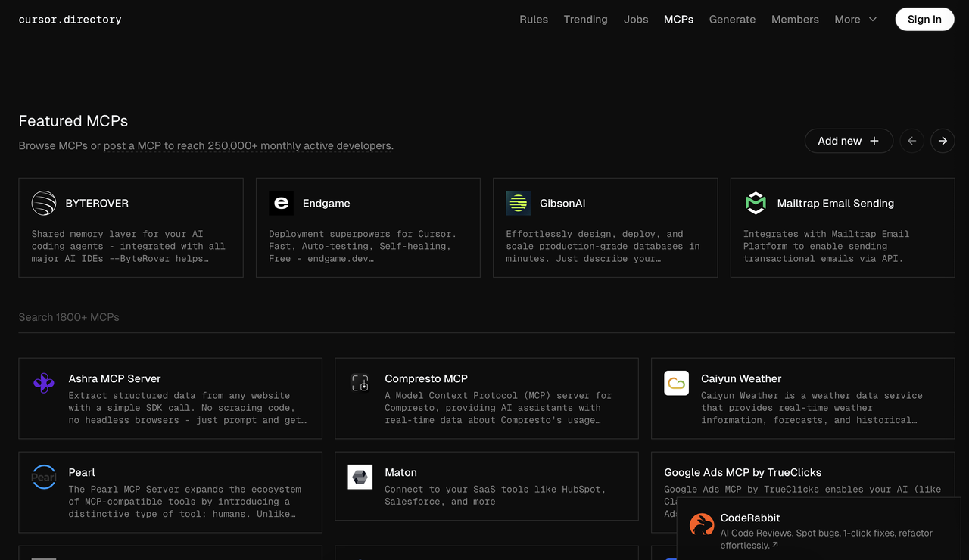
Task: Click the Endgame logo icon
Action: tap(281, 203)
